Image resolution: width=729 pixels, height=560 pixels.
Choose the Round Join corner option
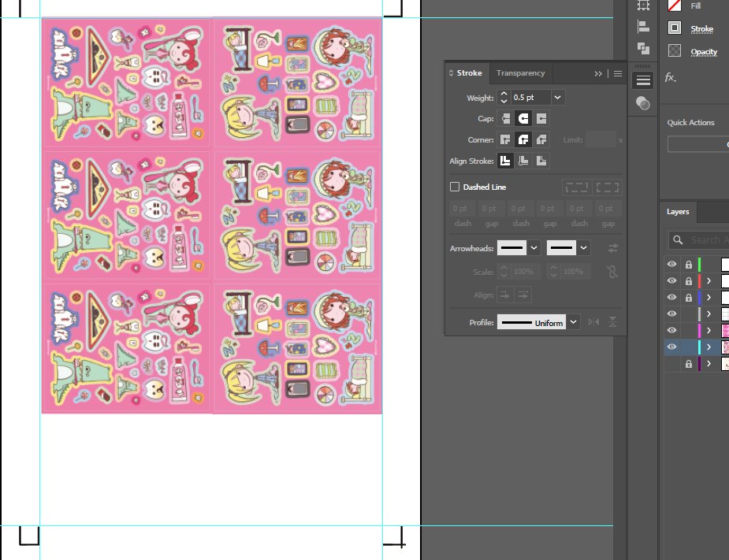point(523,139)
